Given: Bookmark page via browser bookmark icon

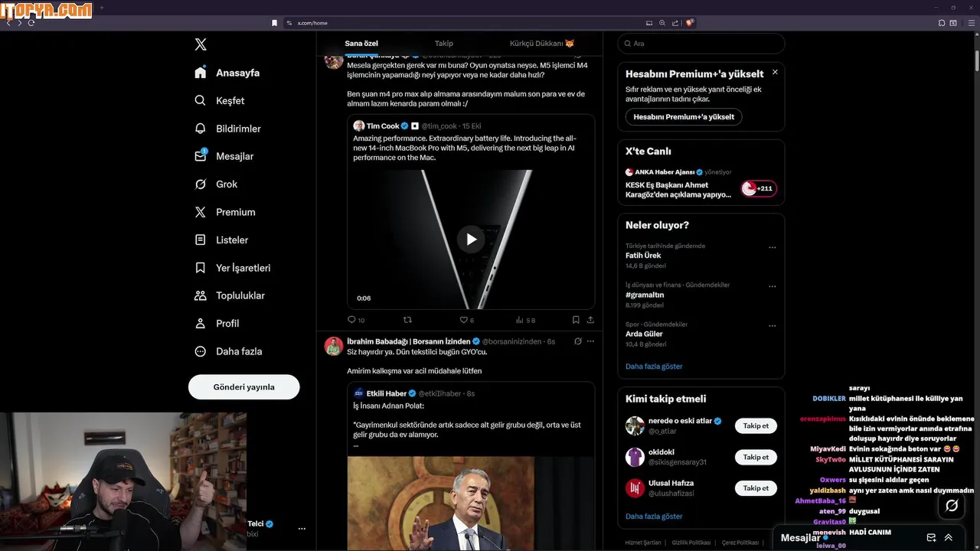Looking at the screenshot, I should [x=274, y=23].
